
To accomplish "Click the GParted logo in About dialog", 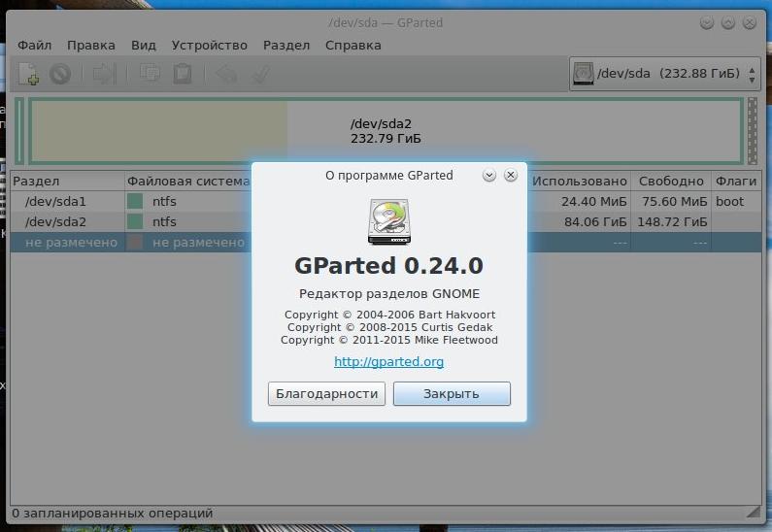I will click(x=389, y=221).
